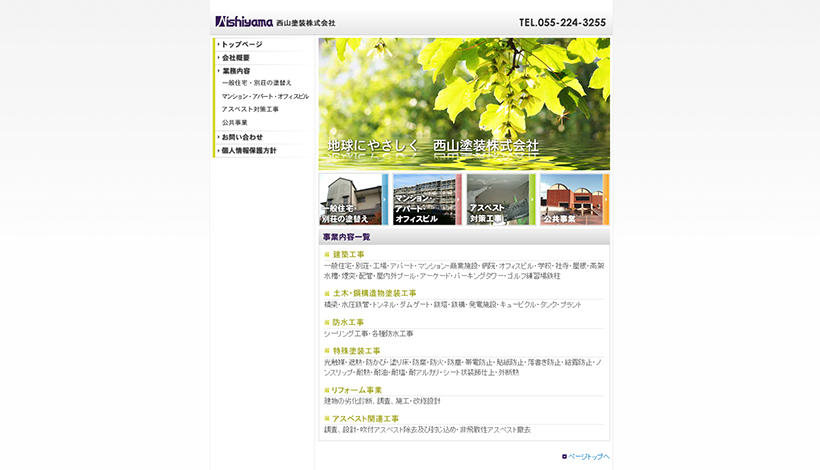Open アスベスト対策工事 sidebar link
Image resolution: width=820 pixels, height=470 pixels.
click(250, 109)
